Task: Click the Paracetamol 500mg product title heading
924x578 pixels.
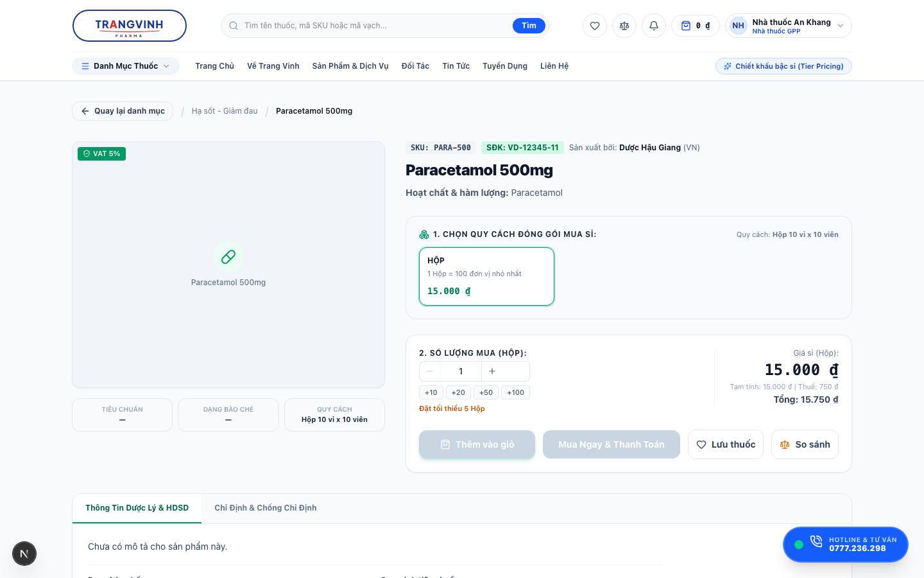Action: pos(479,170)
